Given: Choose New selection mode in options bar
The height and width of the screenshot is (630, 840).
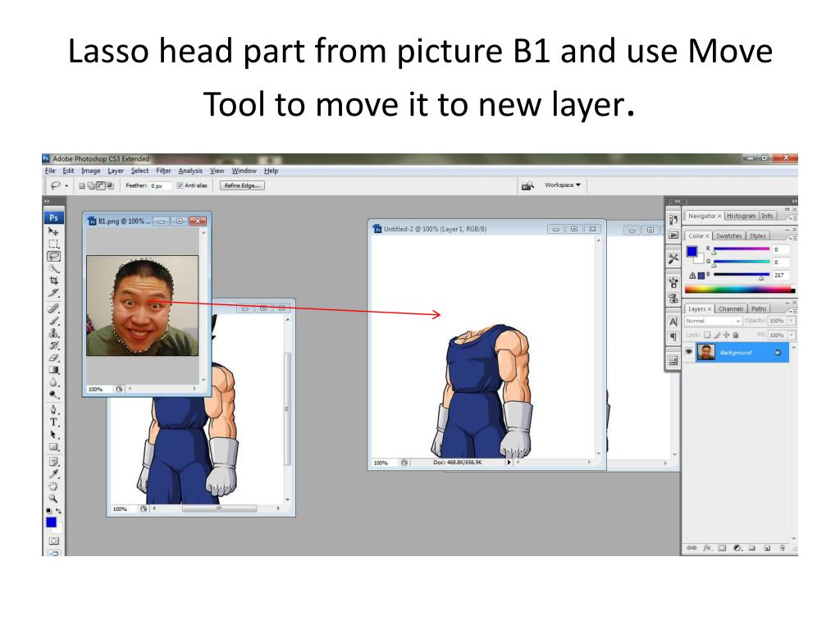Looking at the screenshot, I should 82,186.
